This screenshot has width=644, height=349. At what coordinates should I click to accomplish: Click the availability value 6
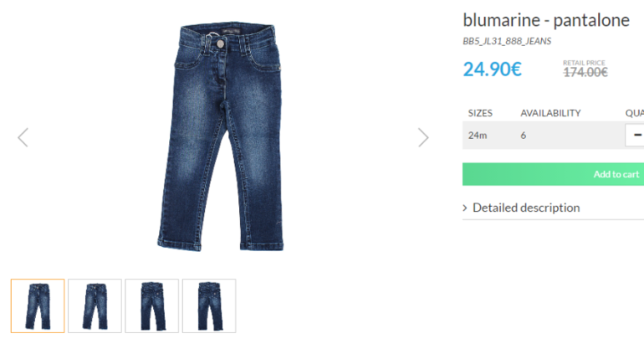pyautogui.click(x=524, y=136)
